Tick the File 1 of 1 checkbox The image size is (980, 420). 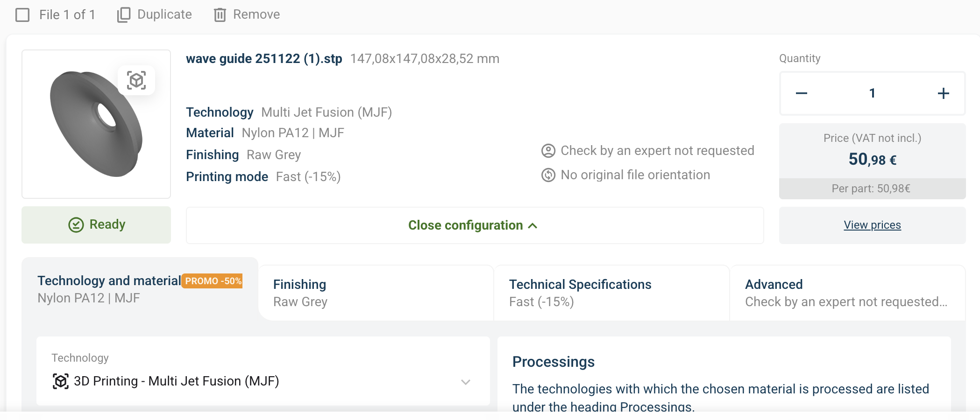pyautogui.click(x=22, y=15)
